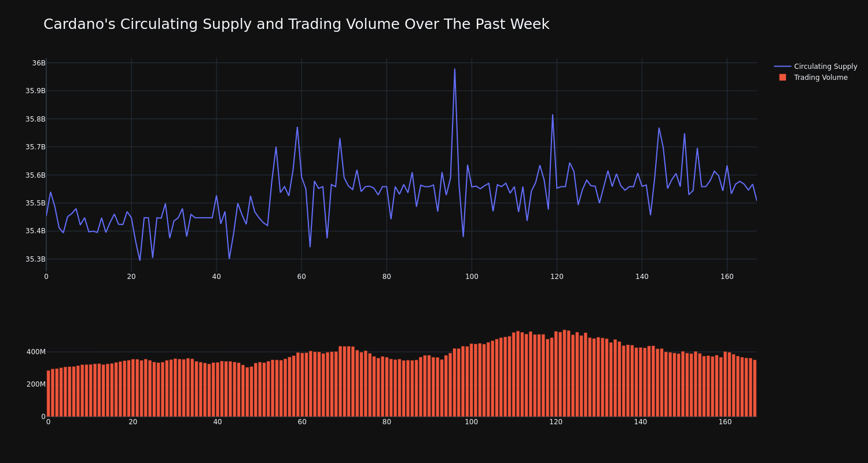
Task: Click the highest supply spike near hour 96
Action: (454, 69)
